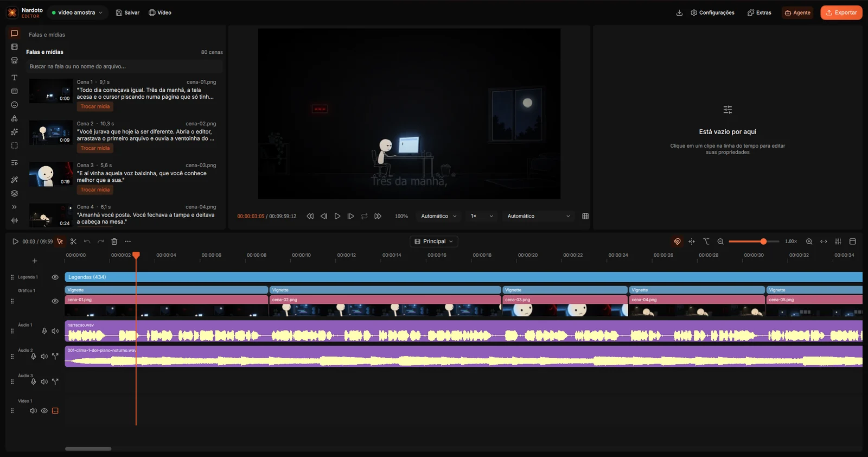The image size is (868, 457).
Task: Open the Vídeo menu in top bar
Action: coord(160,12)
